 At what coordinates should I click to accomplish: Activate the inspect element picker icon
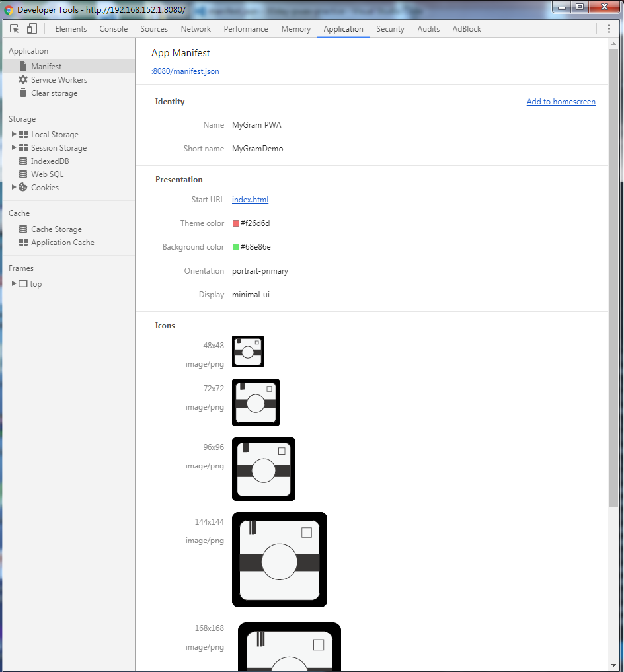pyautogui.click(x=14, y=28)
